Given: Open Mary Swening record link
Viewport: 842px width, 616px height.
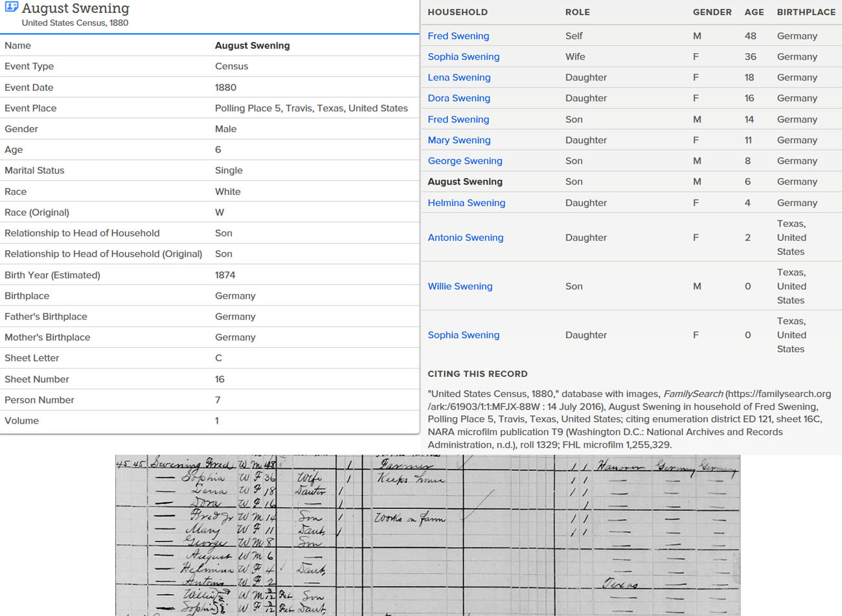Looking at the screenshot, I should [459, 140].
